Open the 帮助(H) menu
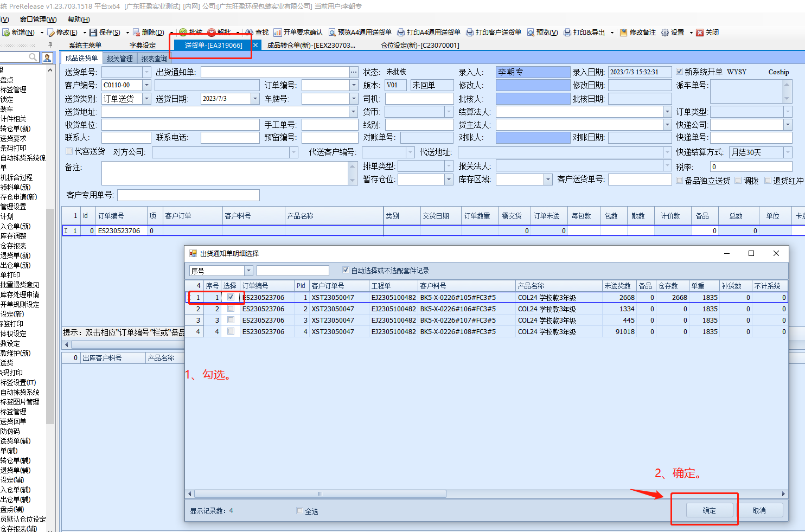Image resolution: width=805 pixels, height=532 pixels. point(79,20)
